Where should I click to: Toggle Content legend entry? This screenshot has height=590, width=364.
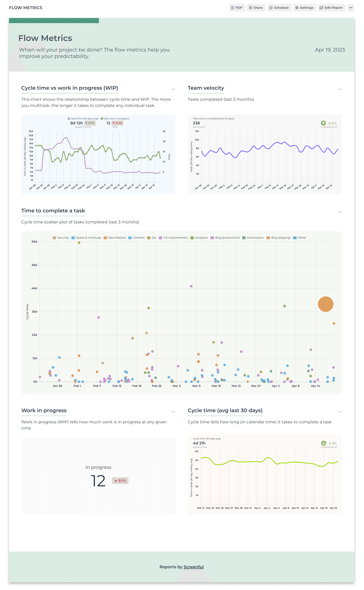click(x=137, y=238)
